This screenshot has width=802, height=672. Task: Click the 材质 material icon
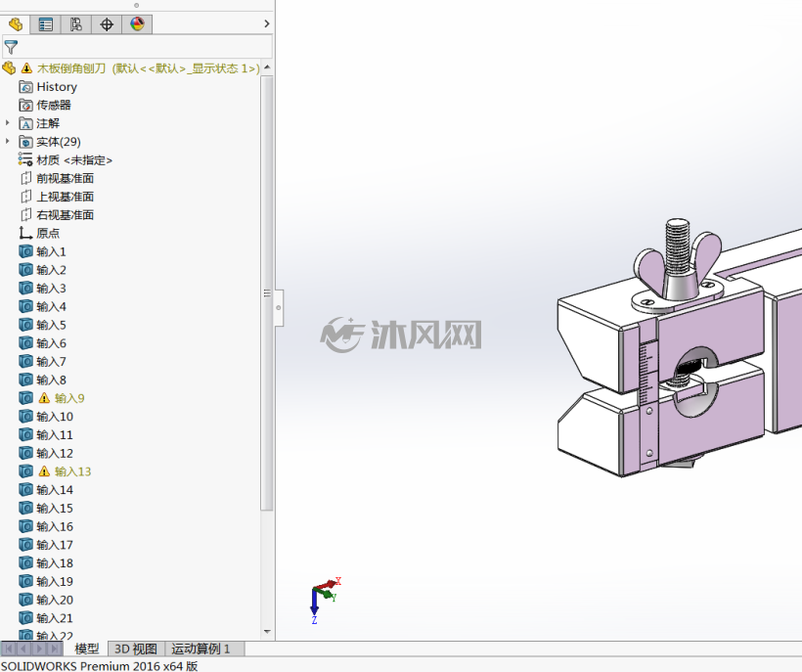[25, 159]
